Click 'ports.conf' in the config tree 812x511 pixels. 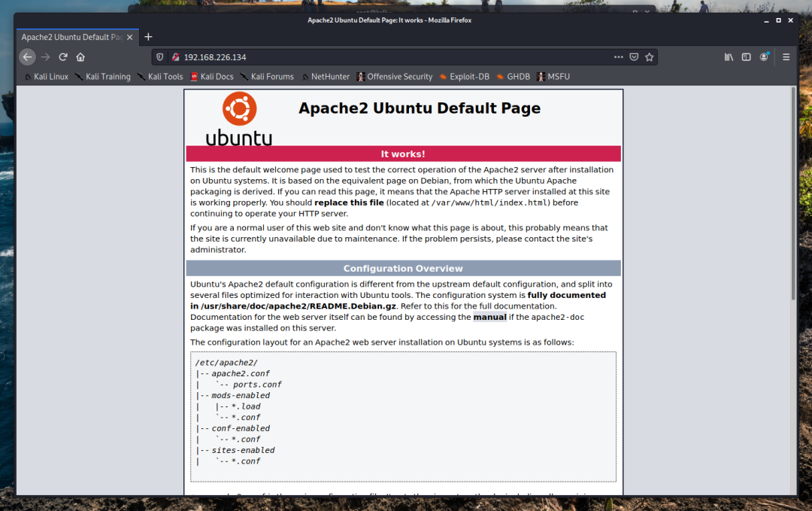[257, 385]
